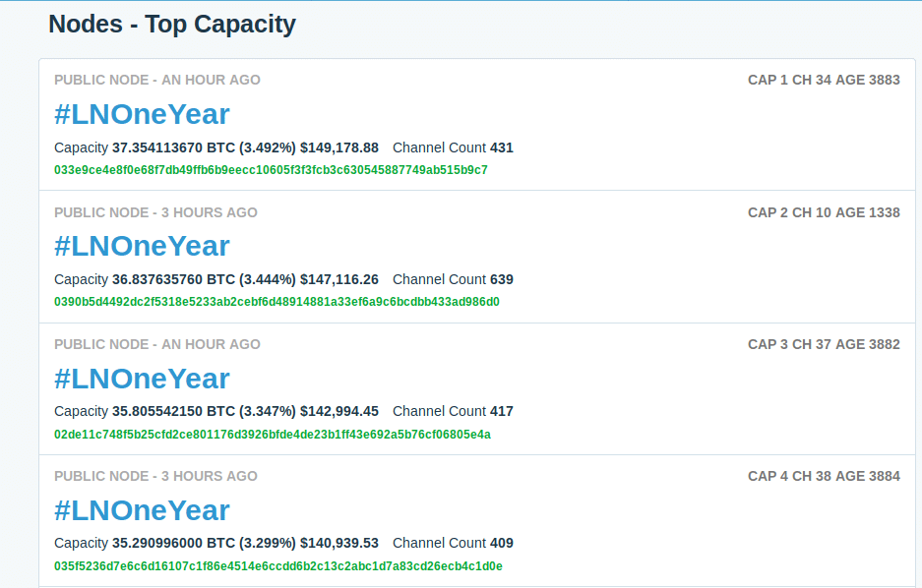Screen dimensions: 922x588
Task: Click public key starting with 02de11c748f5b25c
Action: tap(273, 435)
